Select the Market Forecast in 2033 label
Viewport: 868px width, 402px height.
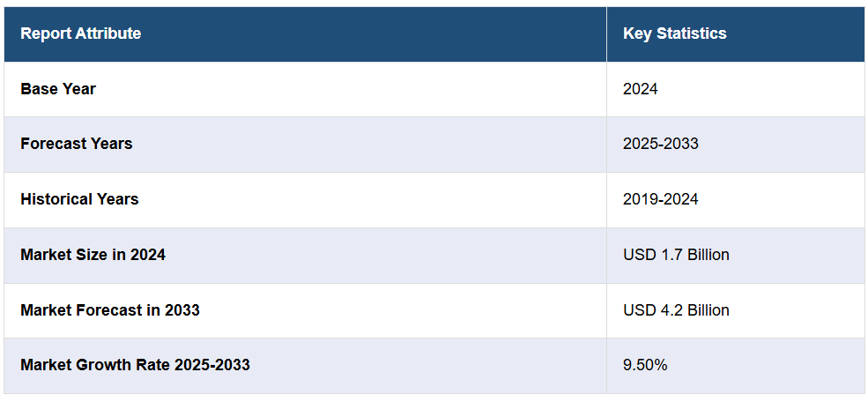click(110, 310)
